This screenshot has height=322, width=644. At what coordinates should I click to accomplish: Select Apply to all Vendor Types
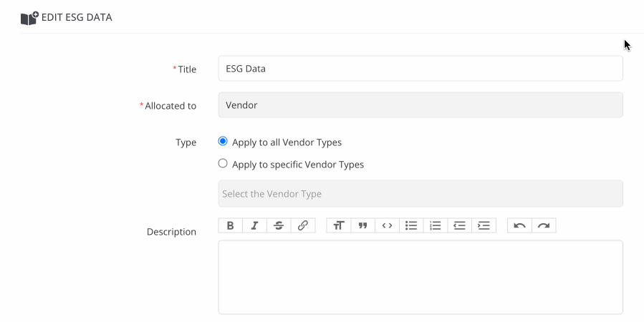pyautogui.click(x=223, y=142)
